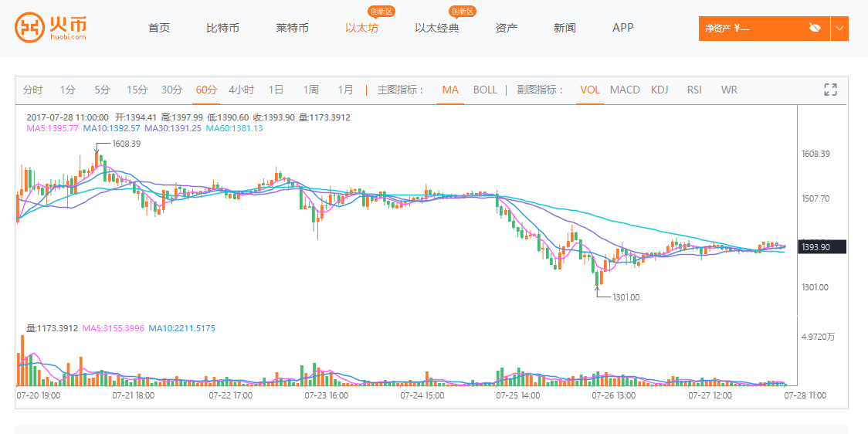
Task: Switch chart to 15分 interval
Action: [137, 90]
